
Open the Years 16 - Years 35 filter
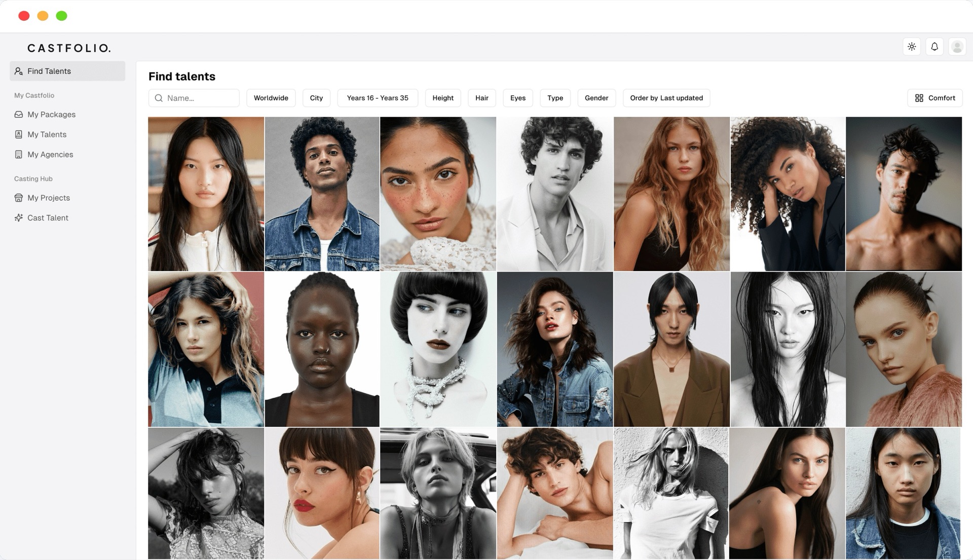378,98
